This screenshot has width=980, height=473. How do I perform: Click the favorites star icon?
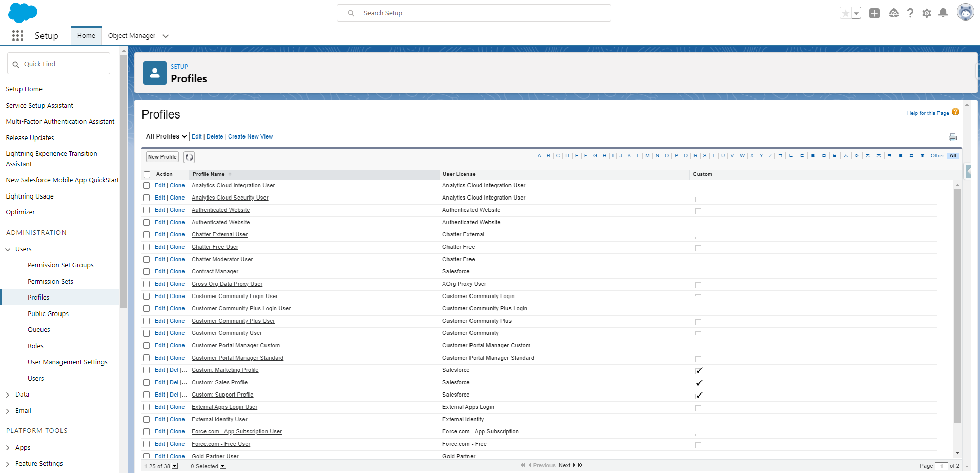846,13
